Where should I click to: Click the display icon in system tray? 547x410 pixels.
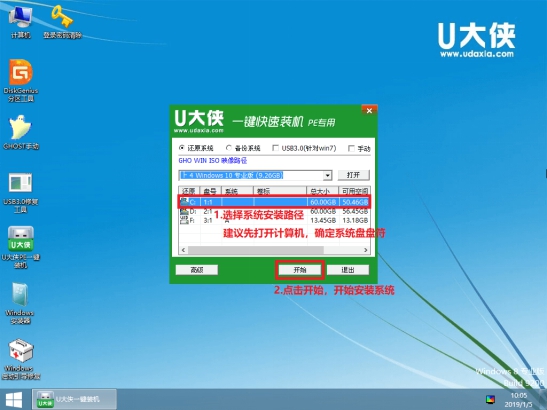click(x=490, y=399)
